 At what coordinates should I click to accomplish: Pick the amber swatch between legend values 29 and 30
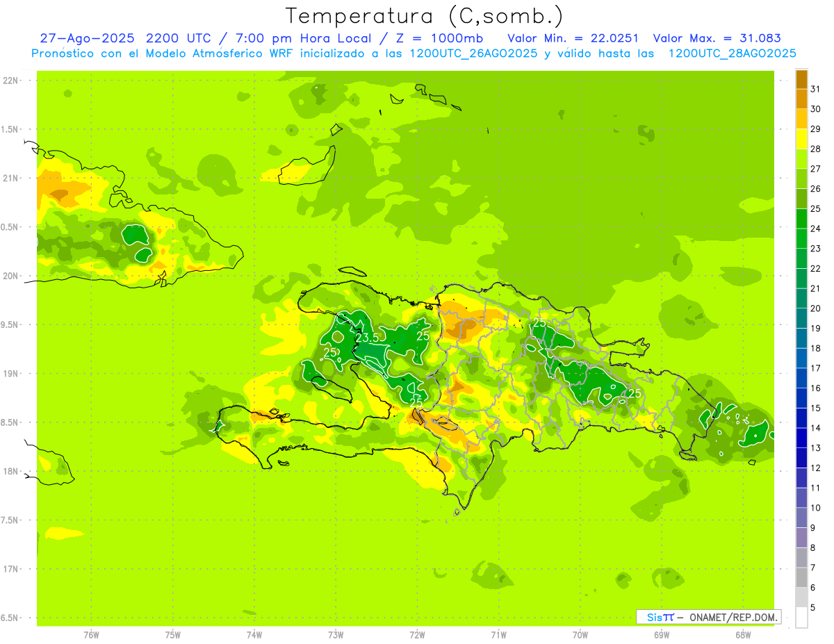801,119
